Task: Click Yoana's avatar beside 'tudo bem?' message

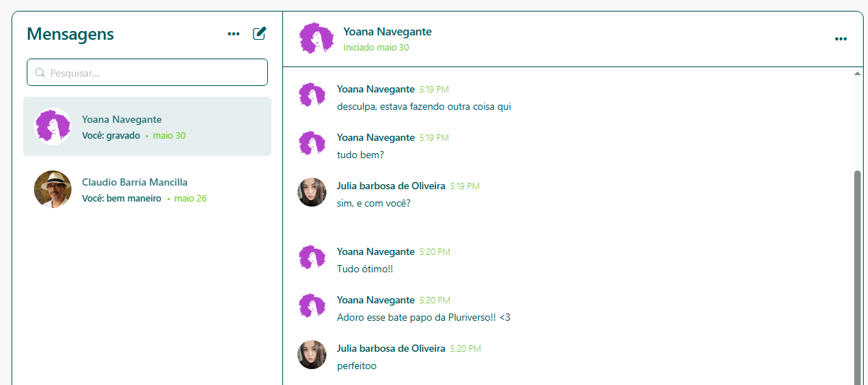Action: (x=312, y=144)
